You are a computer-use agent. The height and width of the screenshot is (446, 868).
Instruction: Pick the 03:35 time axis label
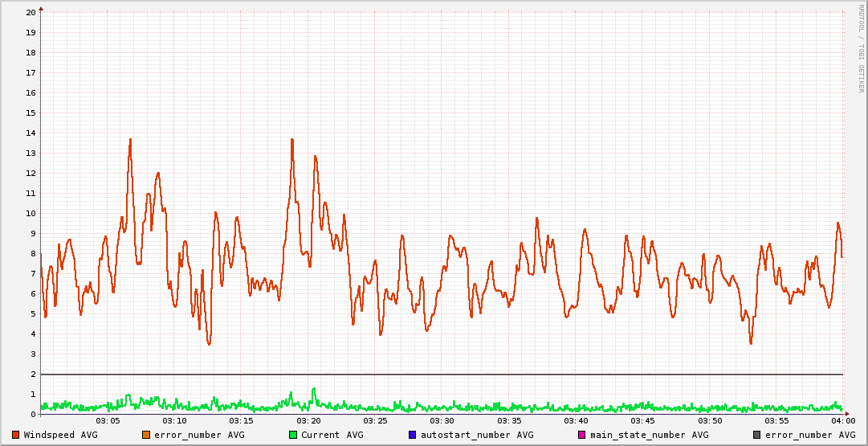(x=509, y=421)
